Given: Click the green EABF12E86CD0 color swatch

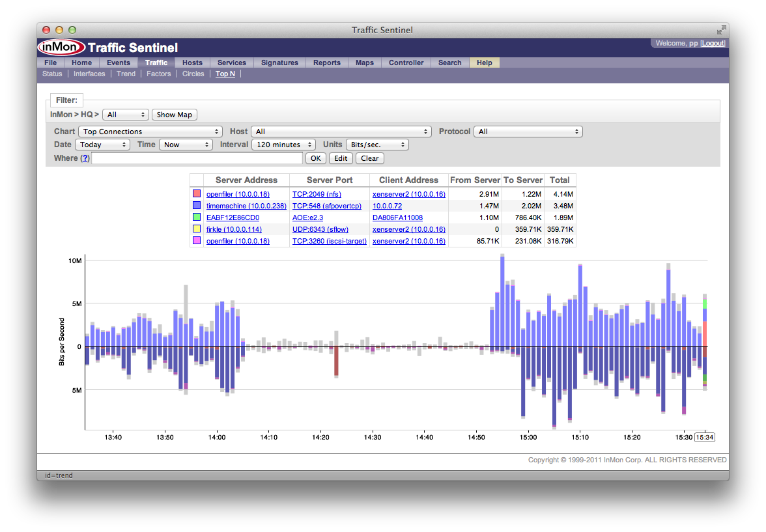Looking at the screenshot, I should pyautogui.click(x=197, y=217).
